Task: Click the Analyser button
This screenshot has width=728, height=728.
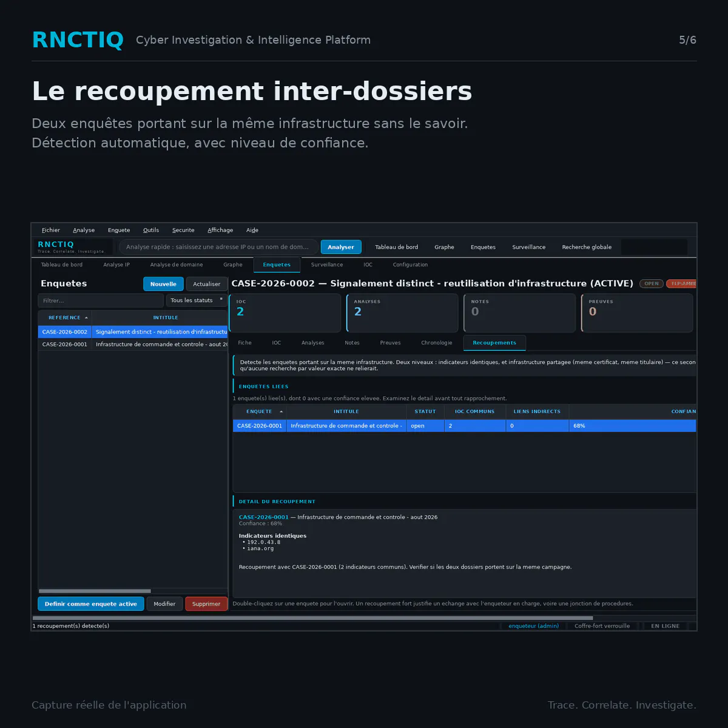Action: [x=341, y=247]
